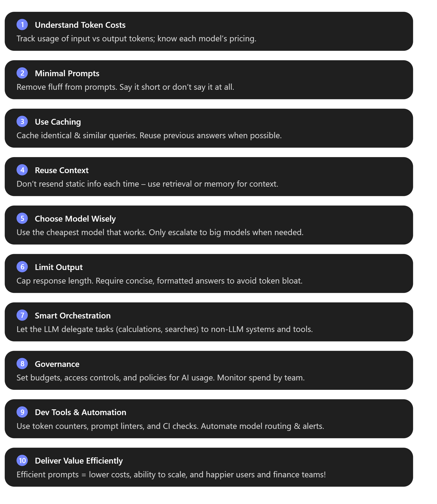This screenshot has width=437, height=504.
Task: Click the number 6 badge icon
Action: [22, 267]
